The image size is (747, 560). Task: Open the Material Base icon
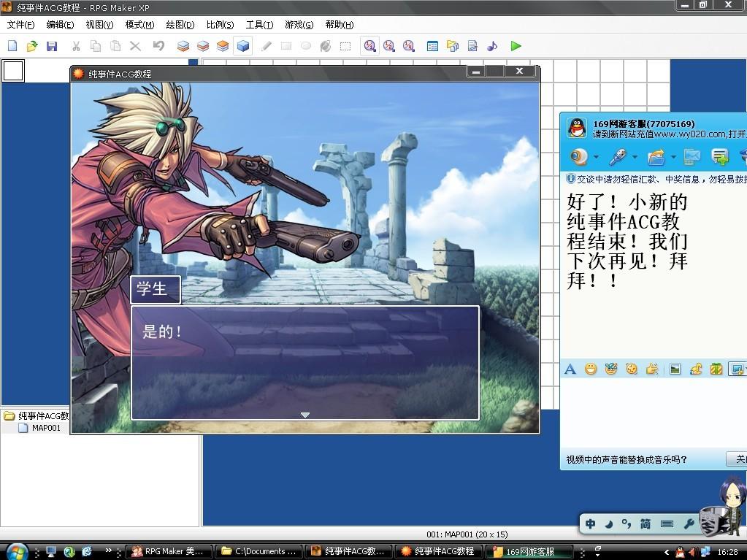pyautogui.click(x=453, y=46)
